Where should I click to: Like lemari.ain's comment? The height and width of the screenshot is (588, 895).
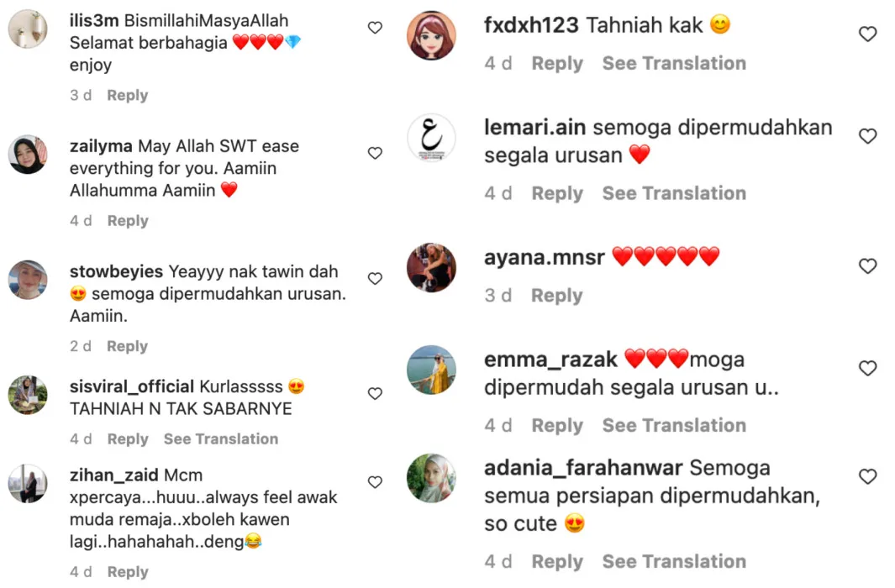[867, 136]
